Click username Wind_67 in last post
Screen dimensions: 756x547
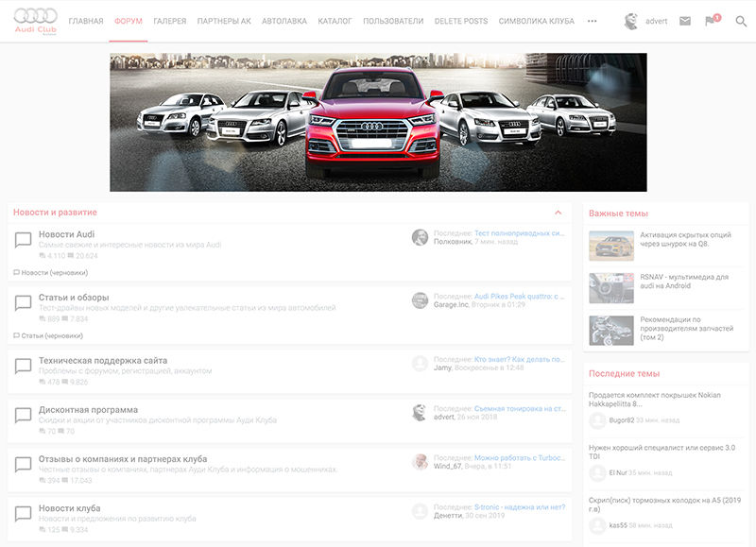tap(448, 466)
